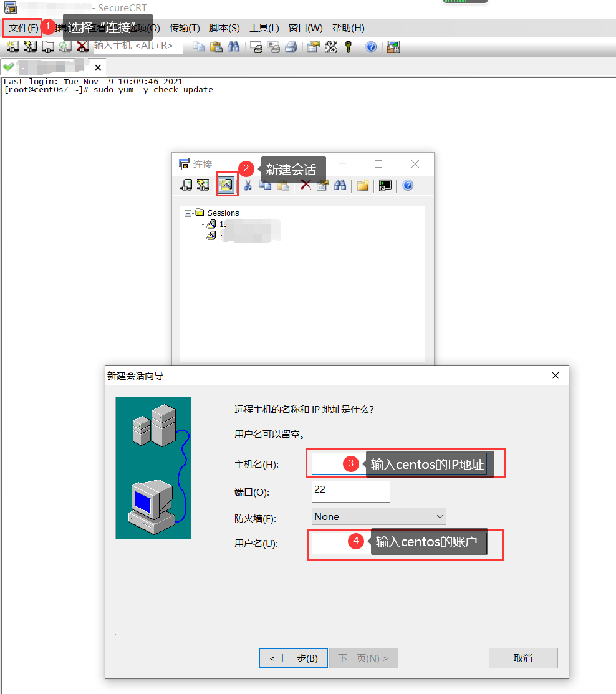Click the 主机名(H) hostname input field
Viewport: 616px width, 694px height.
(x=399, y=463)
